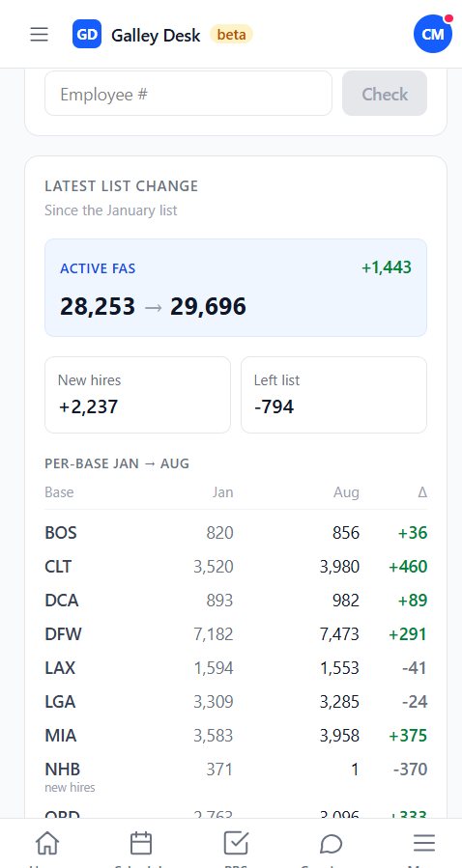Click the Check button
The width and height of the screenshot is (462, 868).
(x=385, y=94)
